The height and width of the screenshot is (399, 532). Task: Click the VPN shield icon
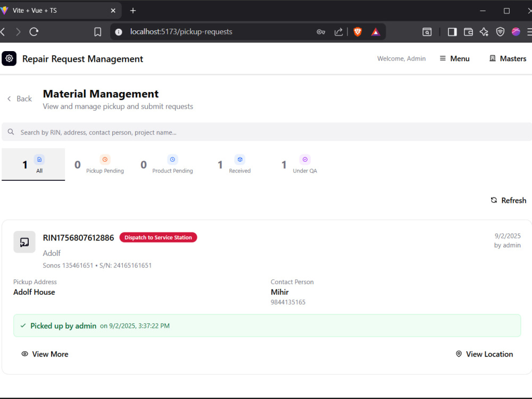coord(500,32)
